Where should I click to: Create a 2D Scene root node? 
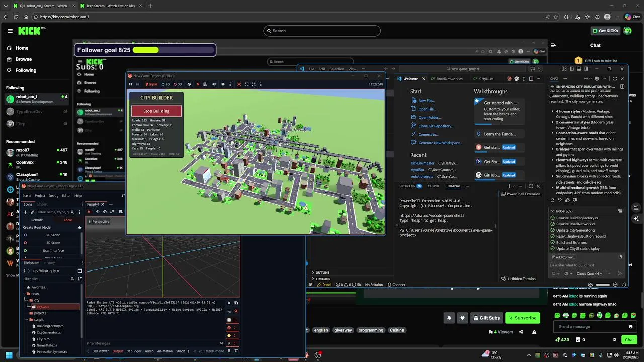[x=53, y=235]
